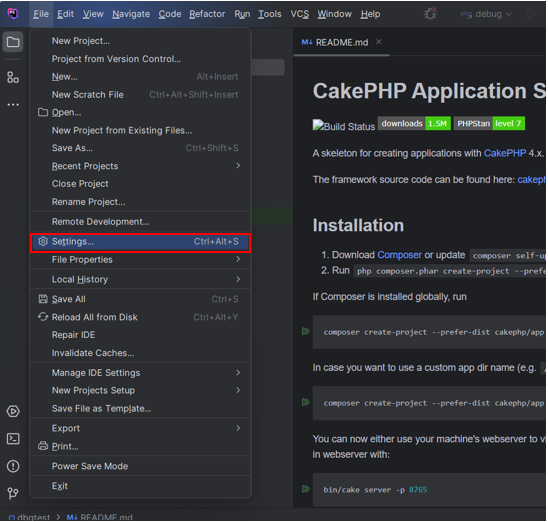Click the floppy disk icon beside Save All
Screen dimensions: 548x522
[43, 299]
